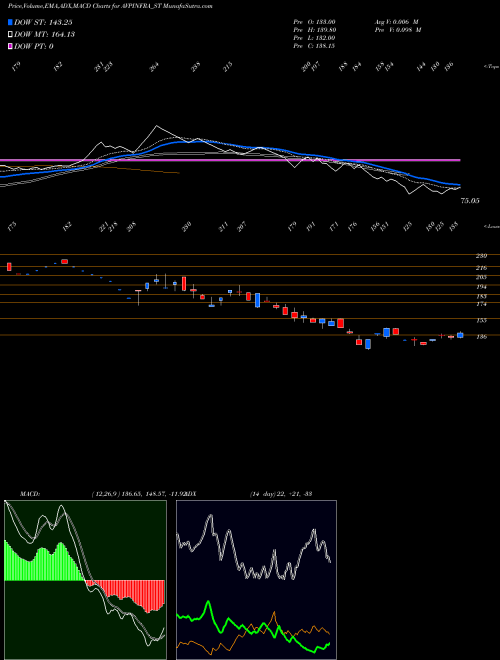Screen dimensions: 500x660
Task: Click the last blue candlestick on the right
Action: click(460, 335)
